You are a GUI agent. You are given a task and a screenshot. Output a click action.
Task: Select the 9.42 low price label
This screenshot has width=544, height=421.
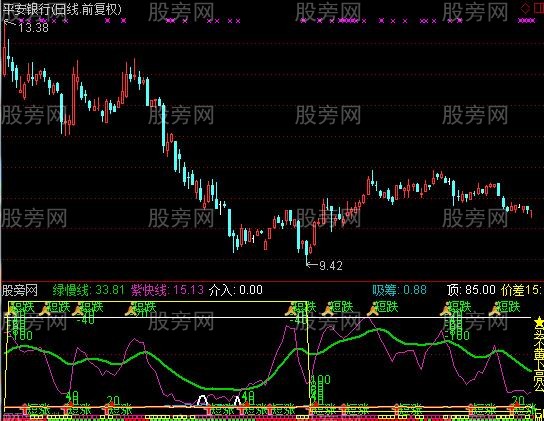click(x=331, y=266)
